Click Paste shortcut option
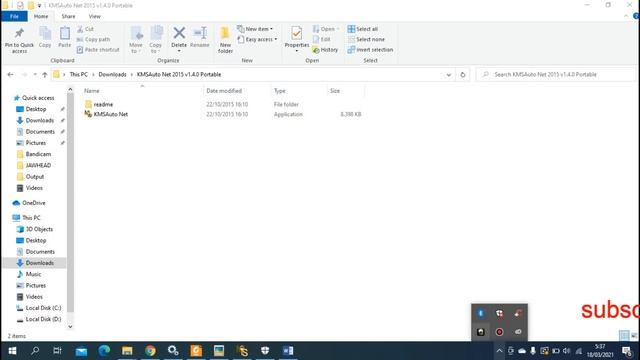Viewport: 640px width, 360px height. click(98, 50)
